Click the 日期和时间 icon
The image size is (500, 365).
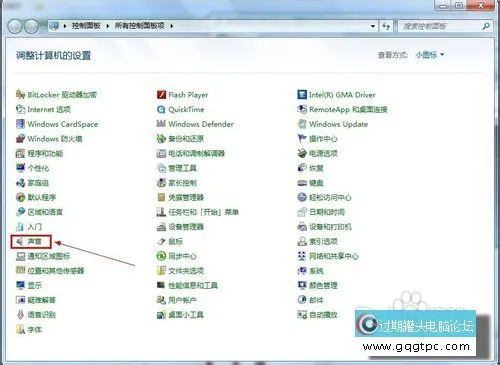302,212
